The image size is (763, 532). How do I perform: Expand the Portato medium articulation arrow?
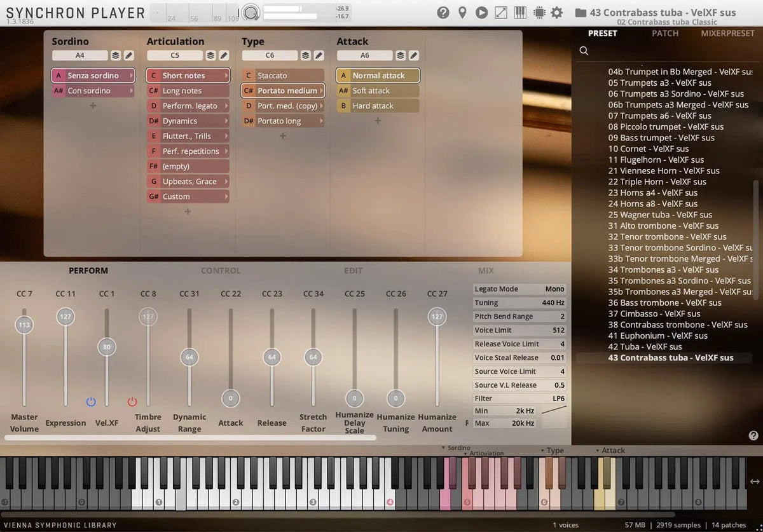(x=322, y=90)
